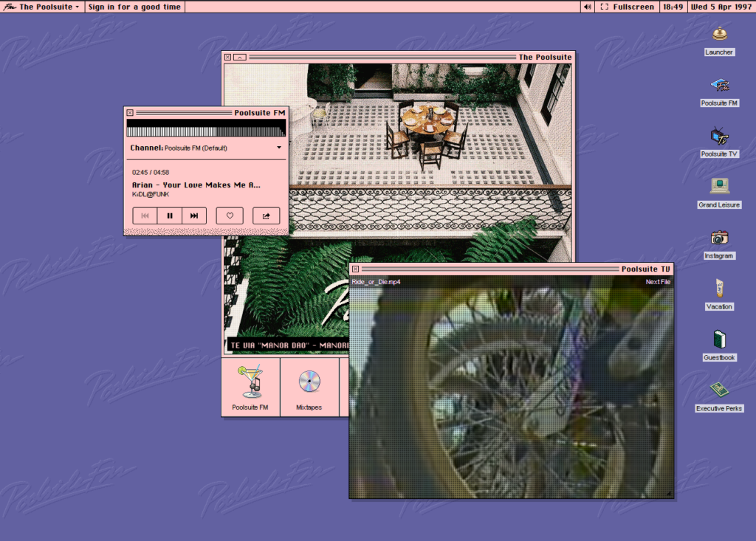756x541 pixels.
Task: Click the Mixtapes CD icon
Action: coord(309,387)
